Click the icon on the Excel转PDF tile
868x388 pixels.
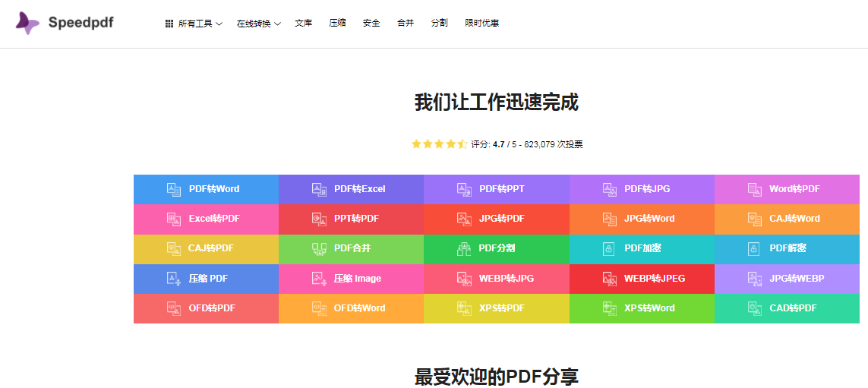(174, 219)
